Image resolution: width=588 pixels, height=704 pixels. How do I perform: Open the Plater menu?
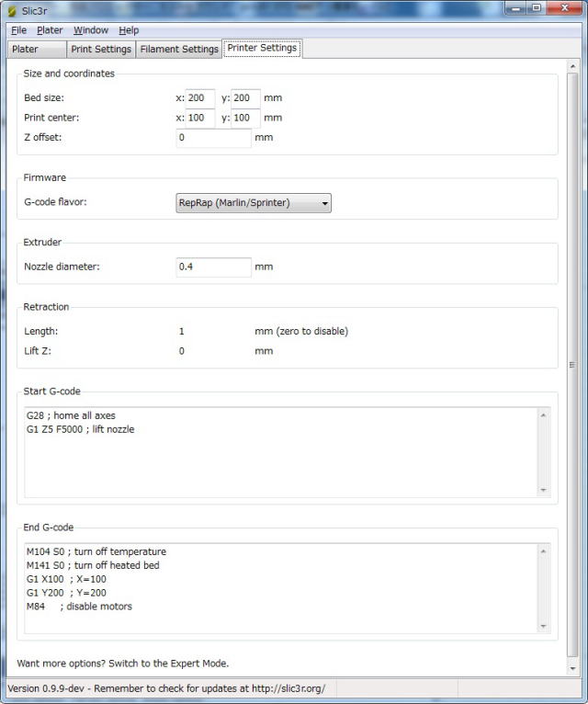pos(50,30)
